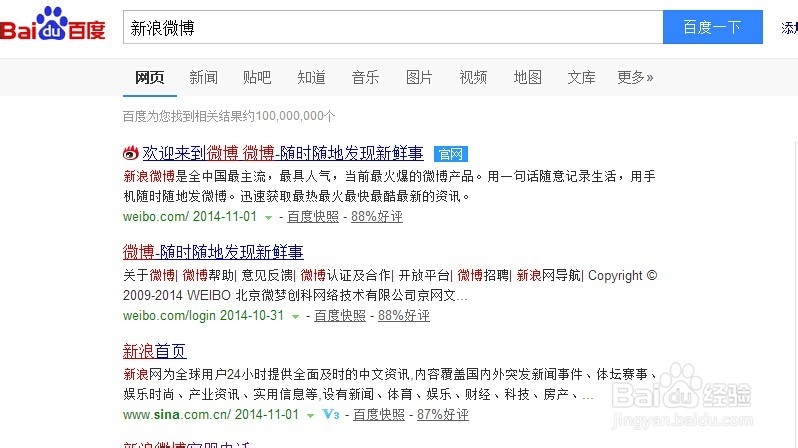The image size is (798, 448).
Task: Switch to the 文库 tab
Action: [581, 77]
